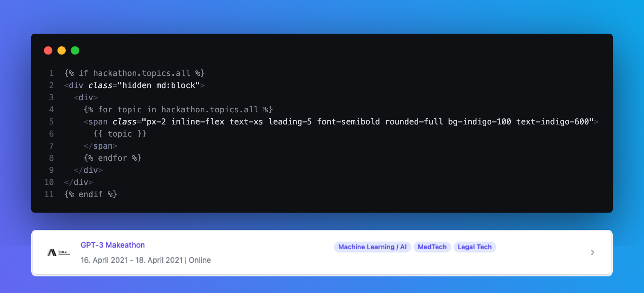Open the GPT-3 Makeathon link
The width and height of the screenshot is (644, 293).
[x=112, y=245]
